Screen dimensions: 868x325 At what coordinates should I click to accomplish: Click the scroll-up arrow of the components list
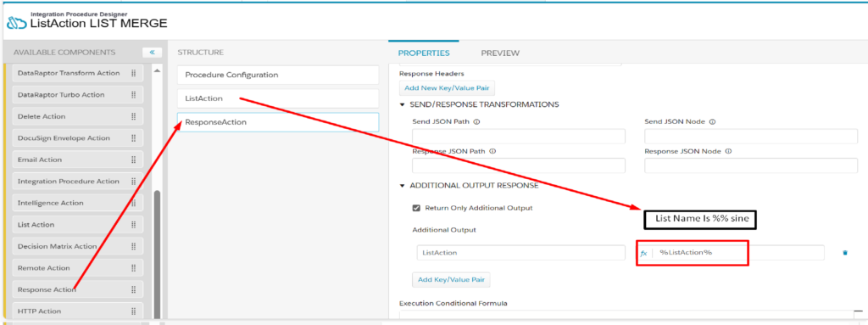(157, 70)
